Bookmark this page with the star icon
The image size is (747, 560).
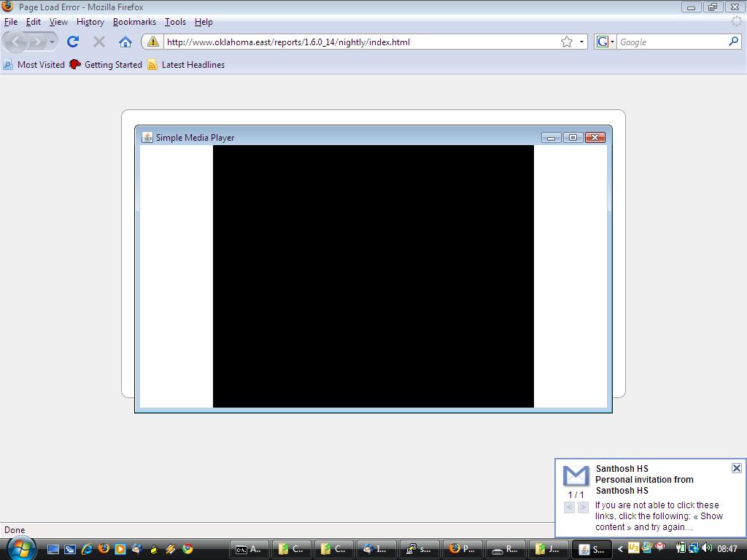coord(566,42)
